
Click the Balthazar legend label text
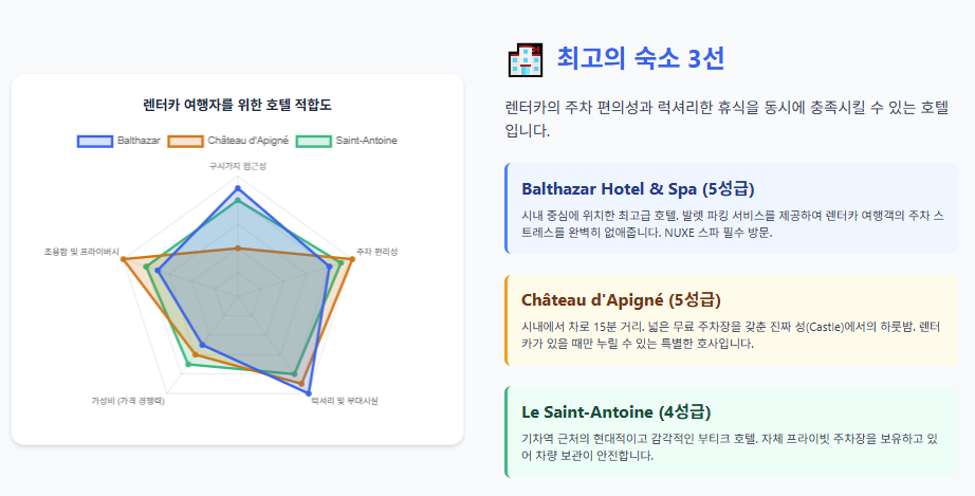(x=139, y=141)
